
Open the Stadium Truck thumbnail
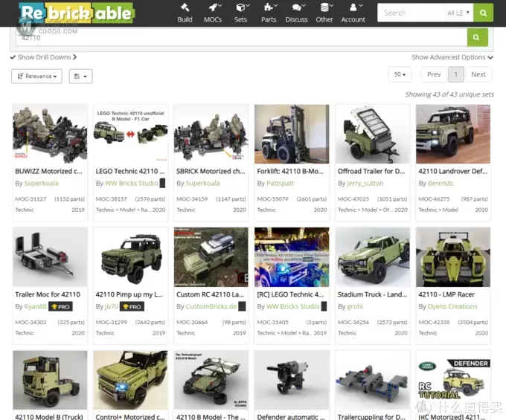click(372, 257)
